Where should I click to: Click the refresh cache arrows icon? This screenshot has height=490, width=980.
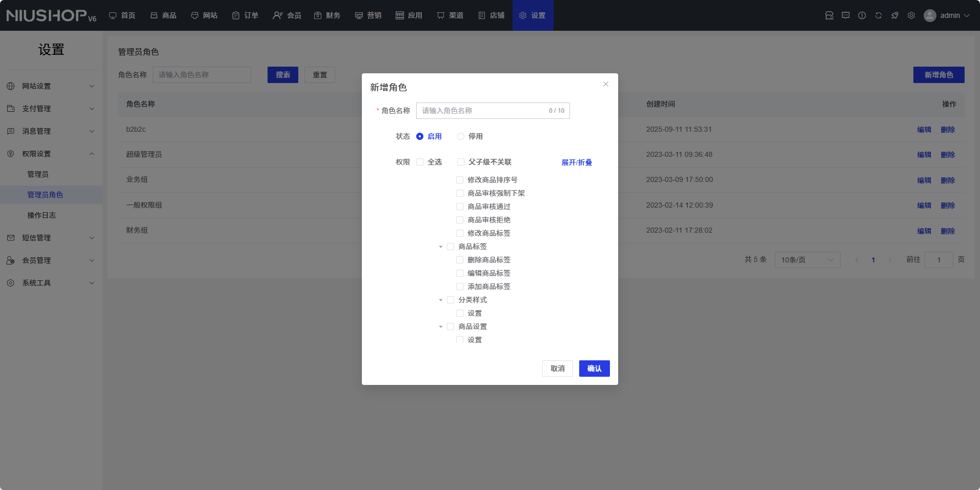point(879,15)
